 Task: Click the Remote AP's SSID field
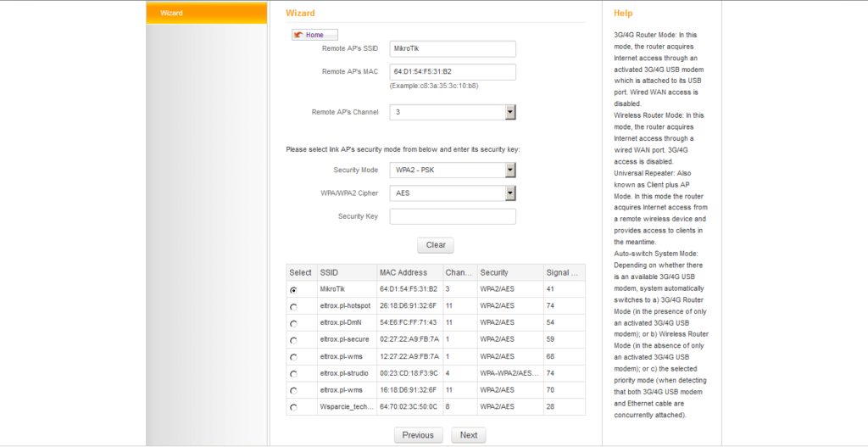tap(453, 49)
